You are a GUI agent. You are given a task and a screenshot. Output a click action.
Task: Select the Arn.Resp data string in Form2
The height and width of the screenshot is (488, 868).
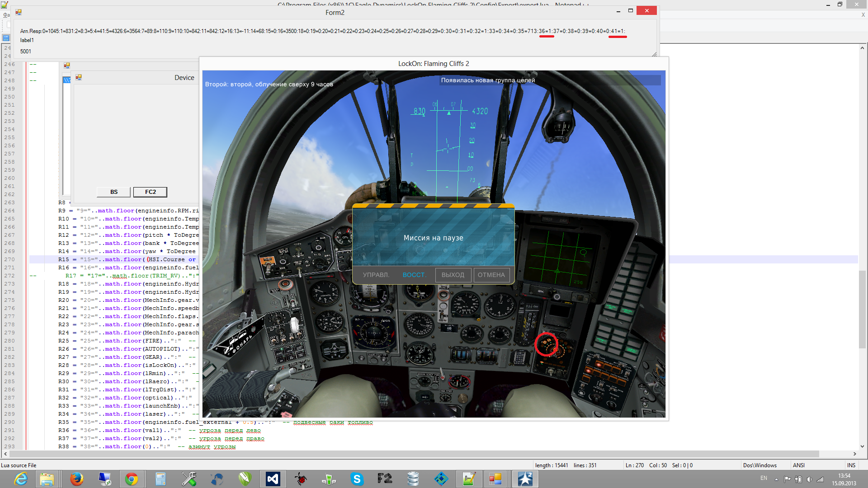pos(322,31)
